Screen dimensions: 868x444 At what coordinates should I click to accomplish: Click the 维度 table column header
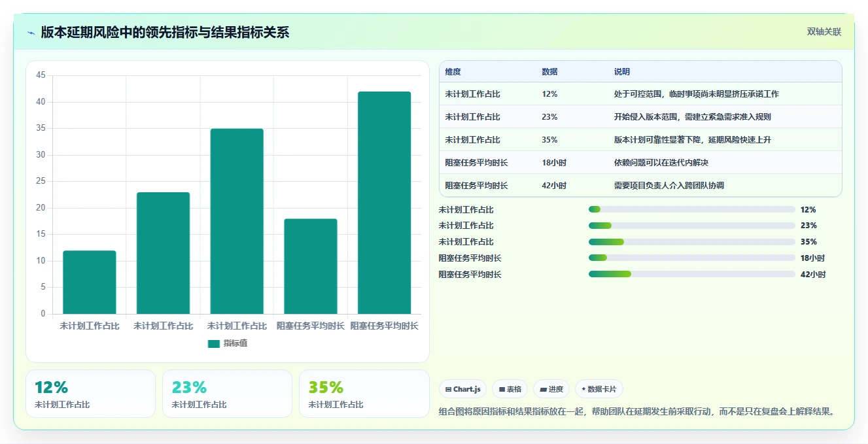pos(453,72)
